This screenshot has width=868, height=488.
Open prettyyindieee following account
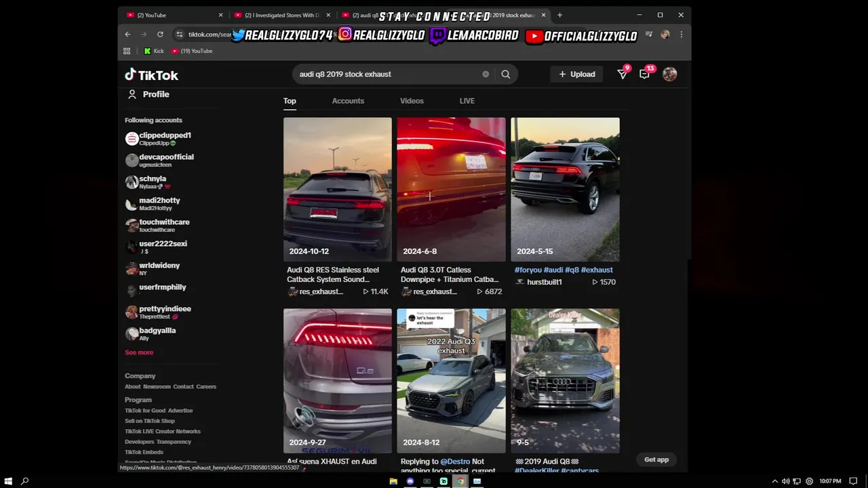(x=159, y=312)
